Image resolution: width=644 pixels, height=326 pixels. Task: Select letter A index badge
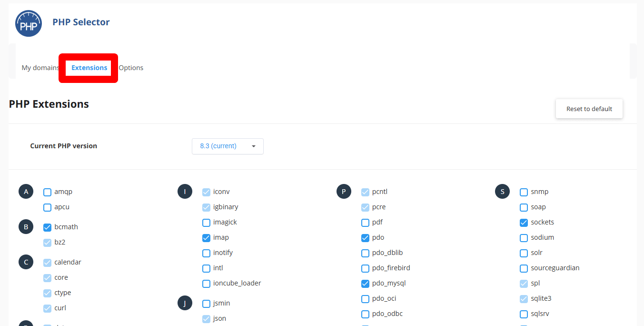click(26, 192)
